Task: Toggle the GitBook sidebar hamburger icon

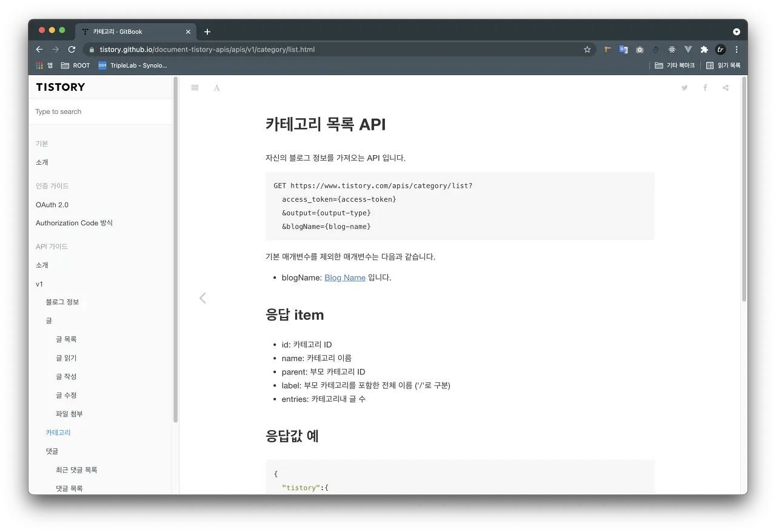Action: point(195,88)
